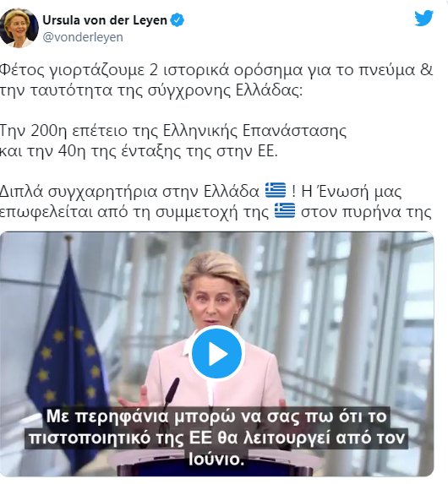Click the Greek subtitle caption in the video
This screenshot has width=448, height=484.
[x=216, y=438]
